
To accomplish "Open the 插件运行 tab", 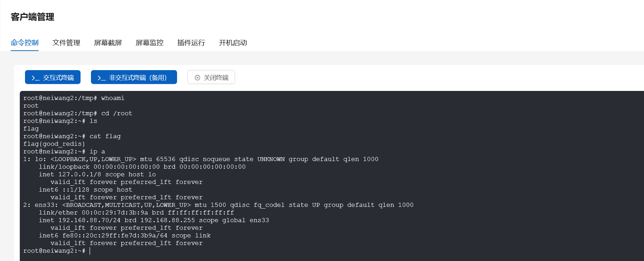I will pyautogui.click(x=191, y=43).
